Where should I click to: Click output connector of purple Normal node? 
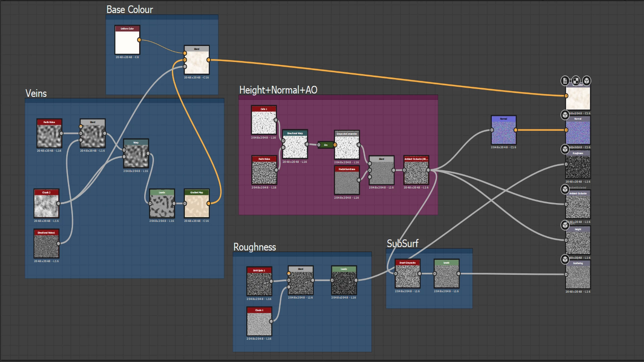pyautogui.click(x=516, y=130)
